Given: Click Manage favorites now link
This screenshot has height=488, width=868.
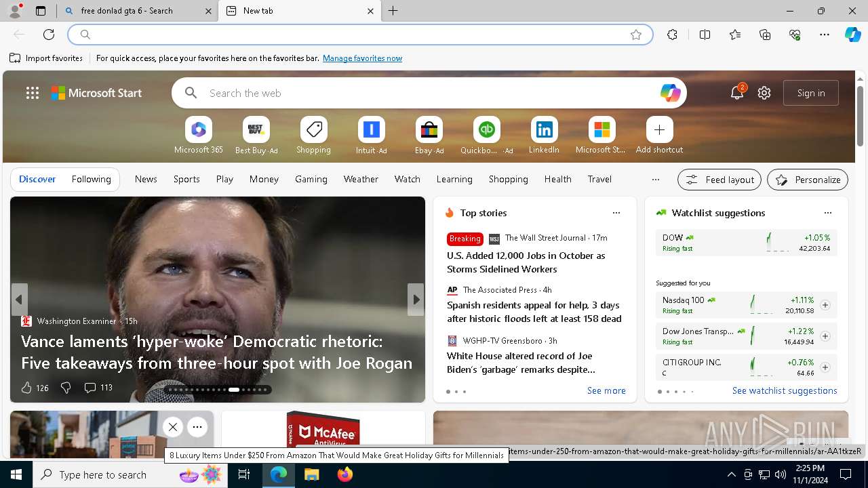Looking at the screenshot, I should (362, 58).
